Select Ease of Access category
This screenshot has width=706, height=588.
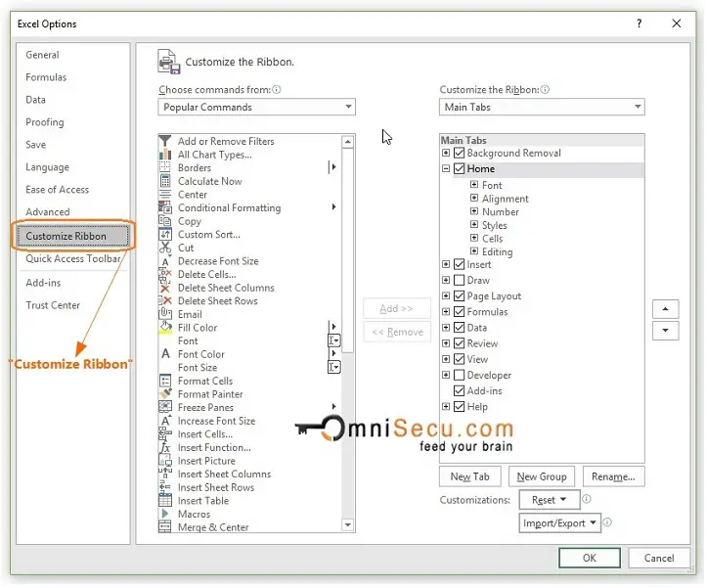[57, 190]
